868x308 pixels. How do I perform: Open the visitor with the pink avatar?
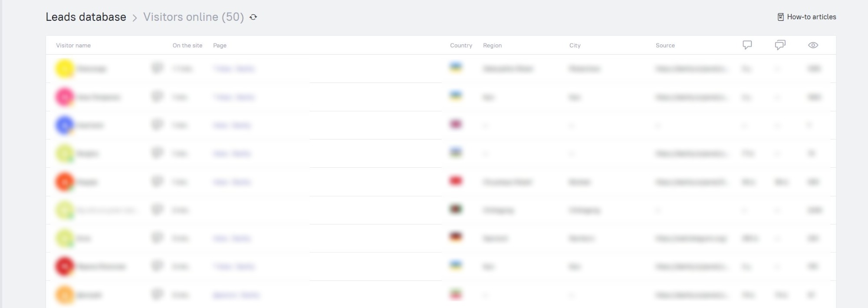click(x=65, y=97)
